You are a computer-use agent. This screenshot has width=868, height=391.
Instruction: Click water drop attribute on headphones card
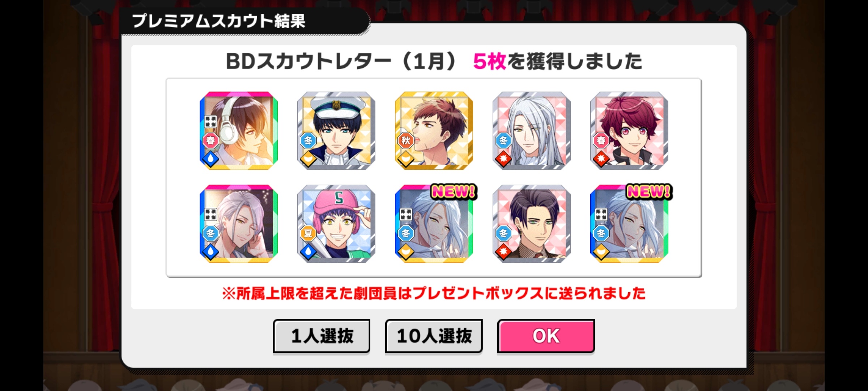click(210, 159)
